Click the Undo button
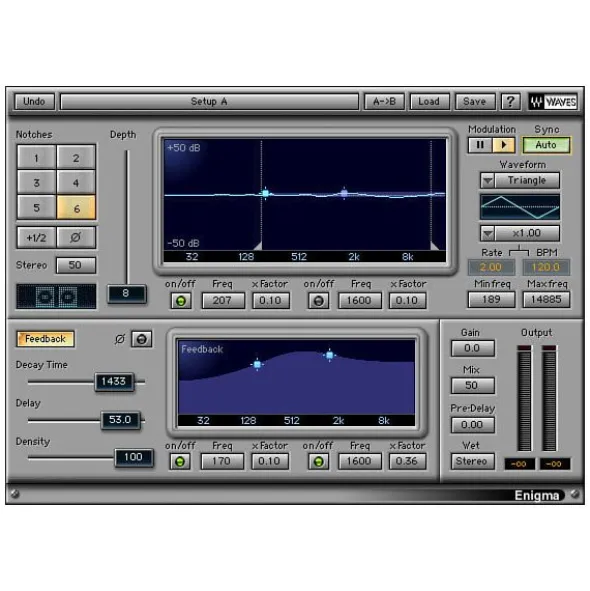590x591 pixels. (x=34, y=101)
